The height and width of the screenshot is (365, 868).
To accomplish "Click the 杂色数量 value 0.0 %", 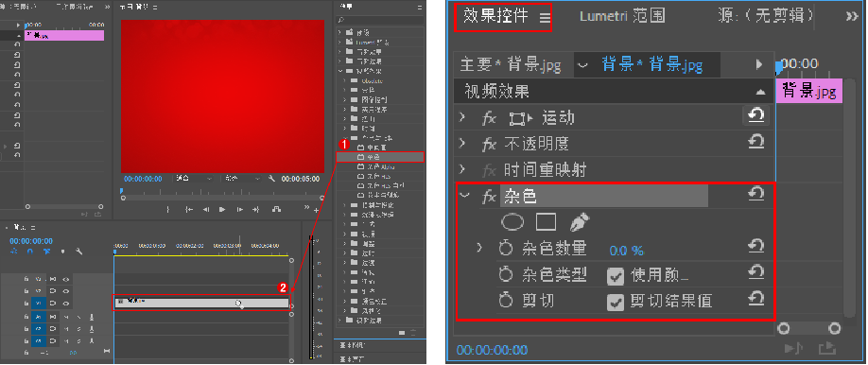I will pos(627,251).
